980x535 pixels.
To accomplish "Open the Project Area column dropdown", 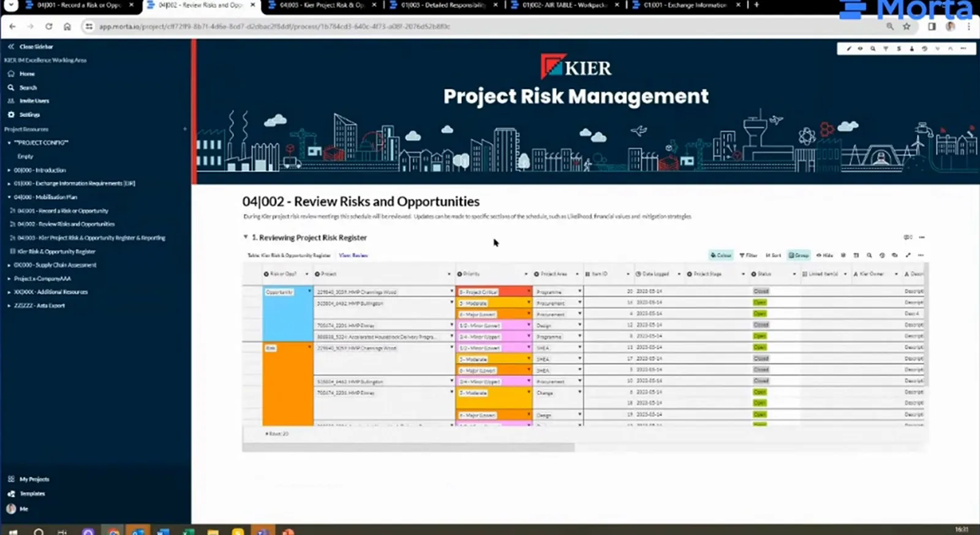I will coord(577,274).
